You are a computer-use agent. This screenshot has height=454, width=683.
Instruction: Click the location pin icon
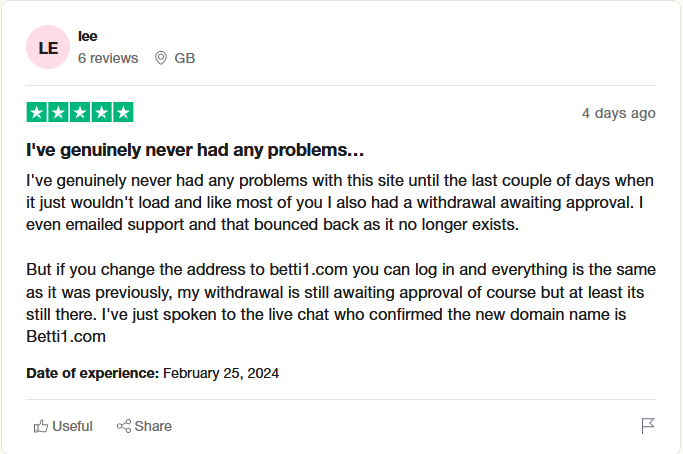(x=160, y=58)
